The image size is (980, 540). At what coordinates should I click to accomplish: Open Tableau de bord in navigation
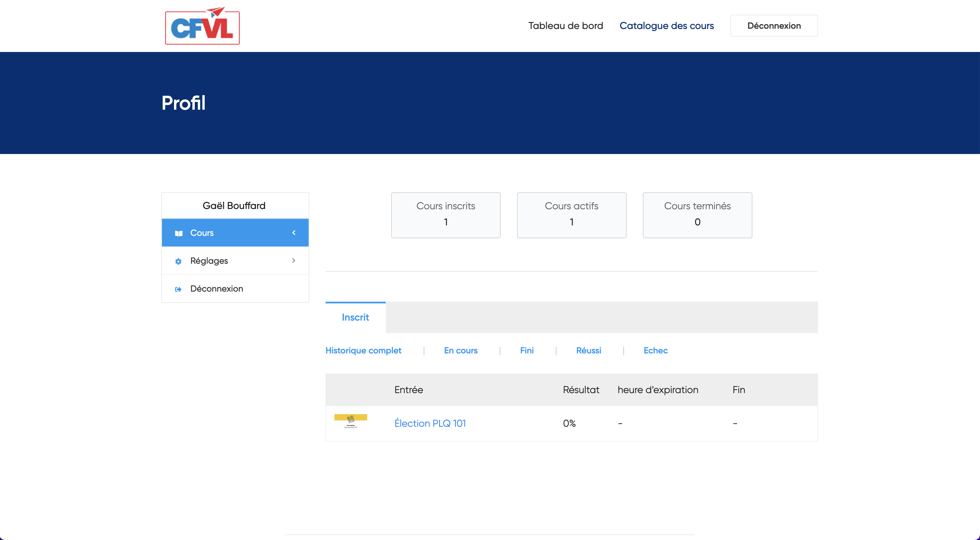click(565, 26)
